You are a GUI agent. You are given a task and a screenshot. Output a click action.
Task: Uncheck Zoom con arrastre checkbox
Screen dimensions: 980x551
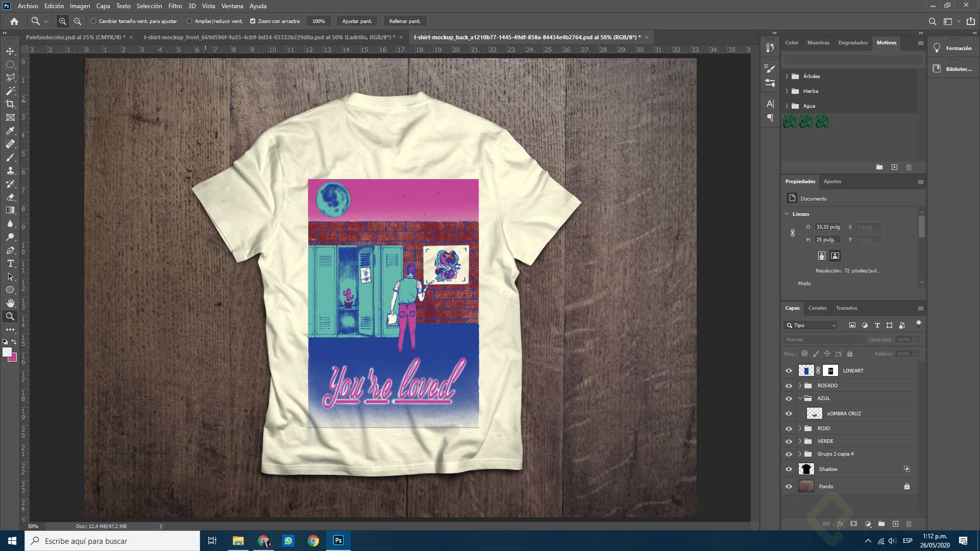253,21
